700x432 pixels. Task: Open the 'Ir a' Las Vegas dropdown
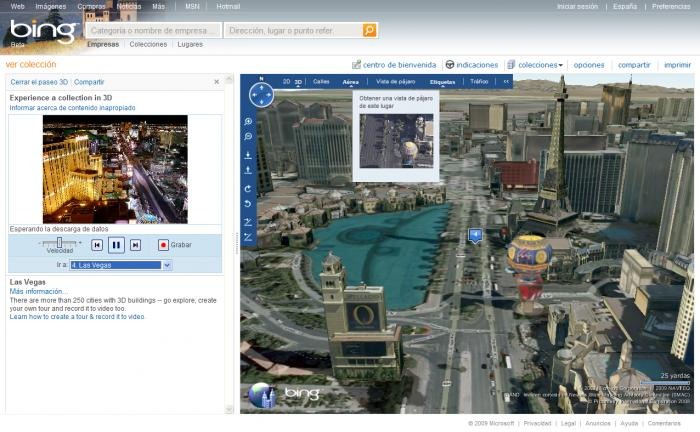tap(167, 265)
